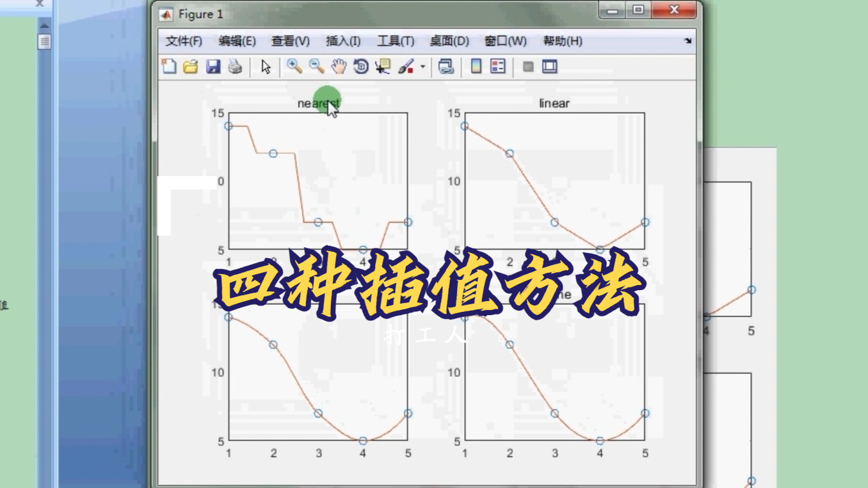Click the MATLAB logo in Figure 1 title bar
Viewport: 868px width, 488px height.
pos(165,14)
